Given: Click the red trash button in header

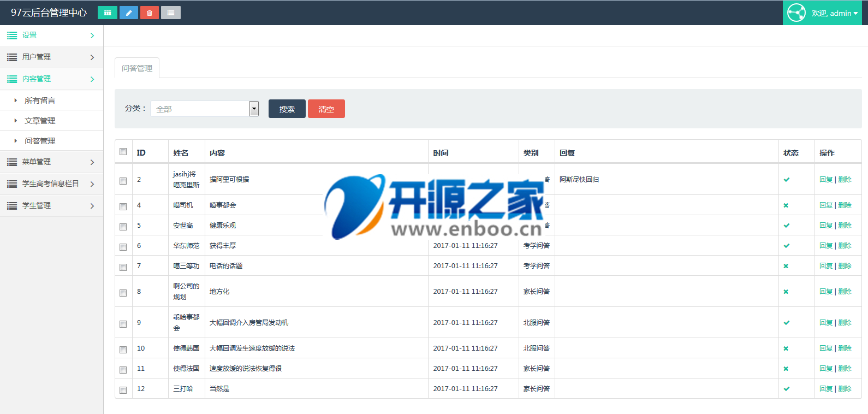Looking at the screenshot, I should [150, 13].
